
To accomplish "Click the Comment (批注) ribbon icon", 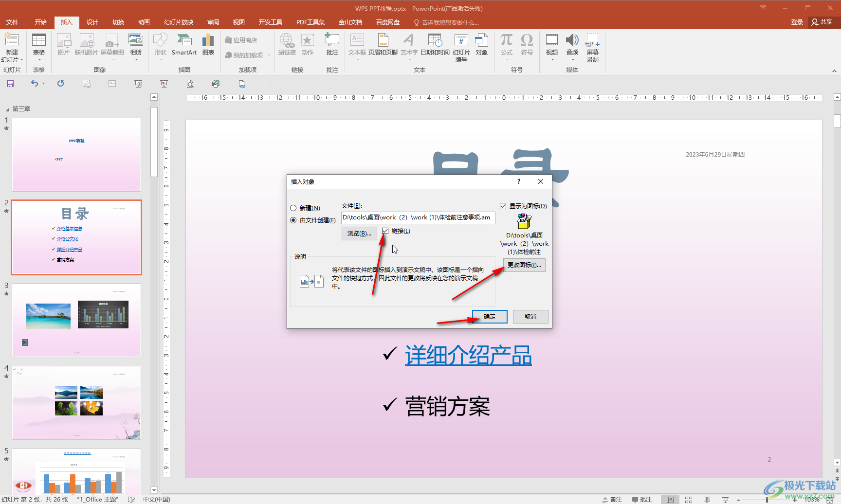I will click(x=332, y=44).
